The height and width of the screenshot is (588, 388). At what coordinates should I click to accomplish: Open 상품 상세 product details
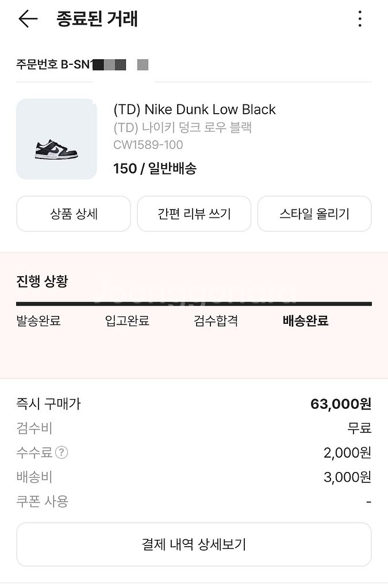point(74,214)
